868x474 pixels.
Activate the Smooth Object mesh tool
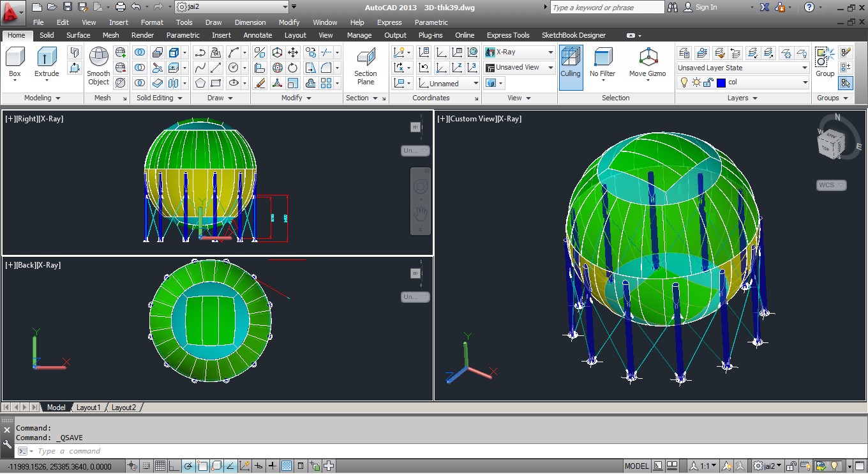(98, 66)
